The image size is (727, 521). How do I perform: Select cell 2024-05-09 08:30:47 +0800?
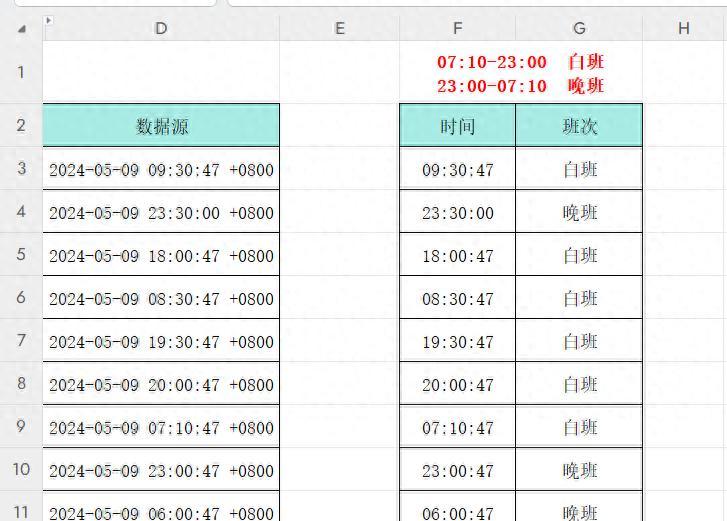[x=161, y=297]
